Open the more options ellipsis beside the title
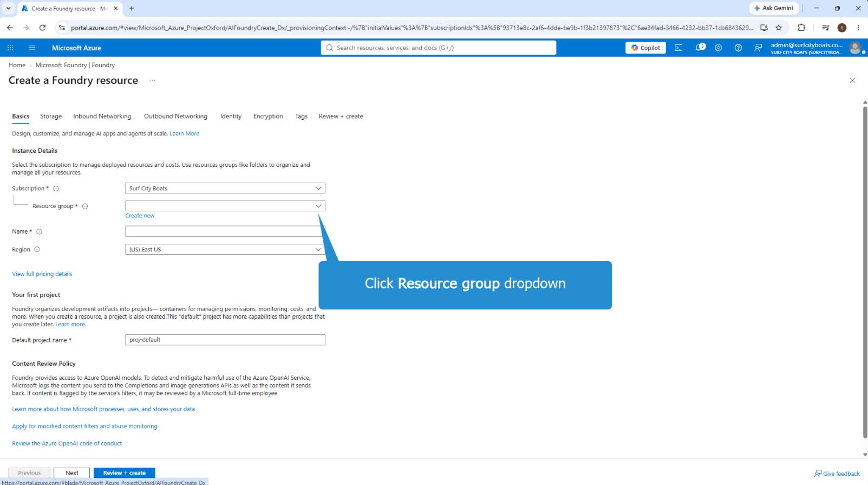Image resolution: width=868 pixels, height=485 pixels. pos(153,80)
